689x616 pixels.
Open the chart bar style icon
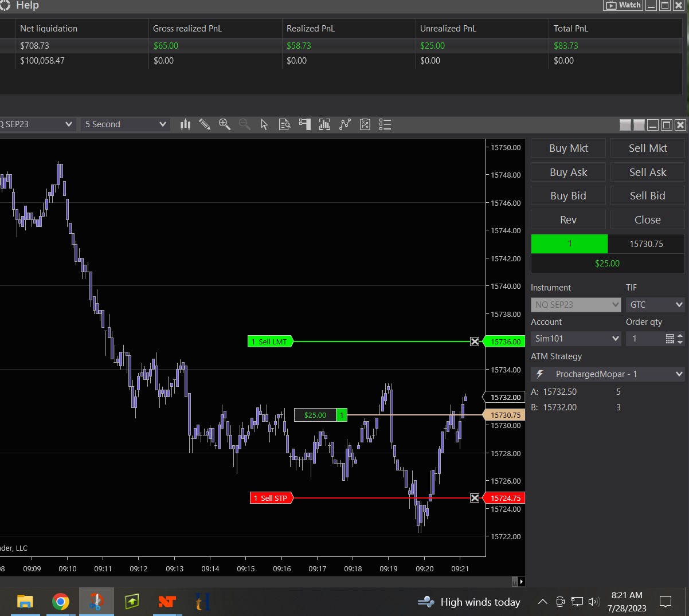(185, 124)
